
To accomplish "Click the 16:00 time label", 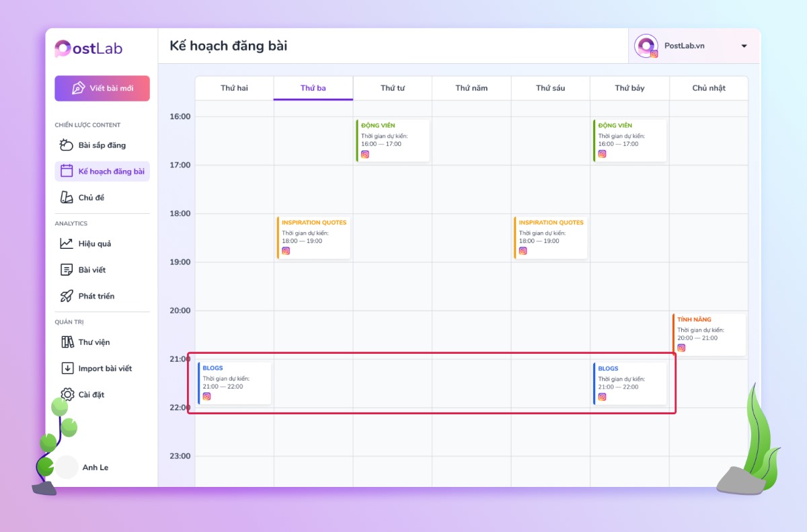I will pos(181,116).
